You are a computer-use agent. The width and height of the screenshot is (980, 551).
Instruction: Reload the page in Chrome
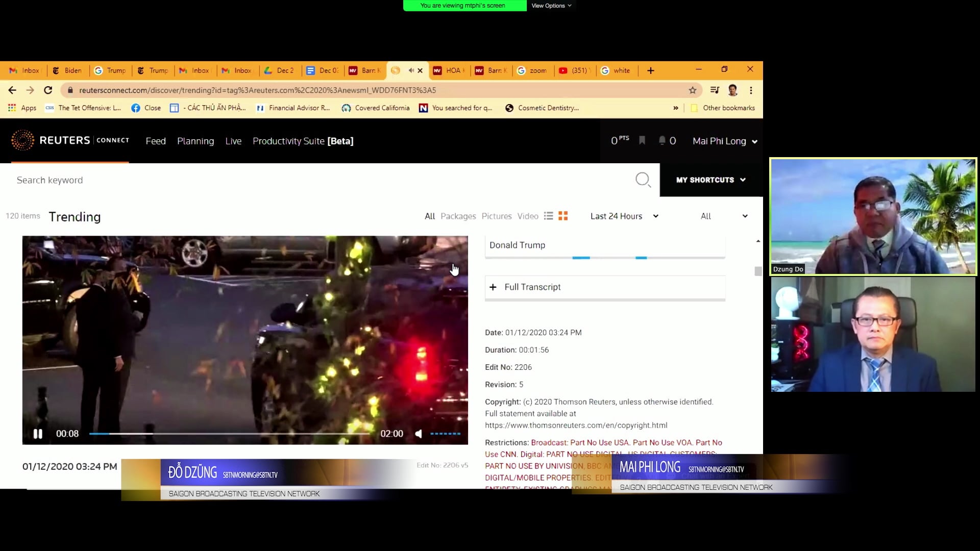click(x=48, y=90)
